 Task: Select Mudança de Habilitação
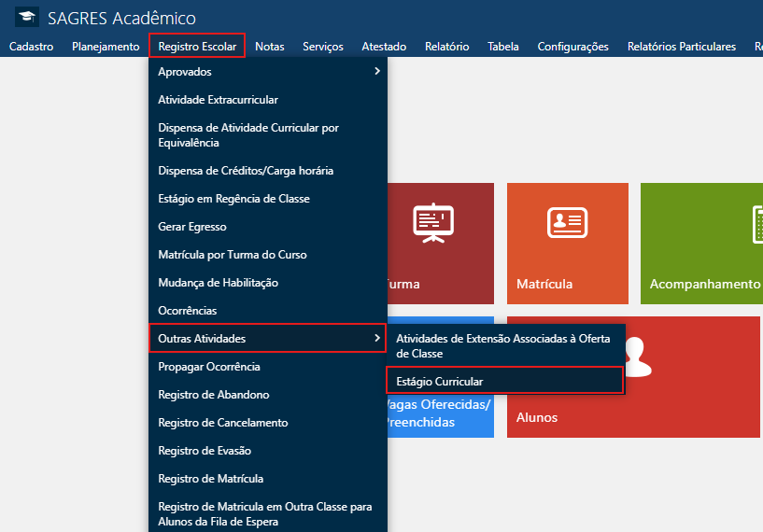[x=268, y=283]
